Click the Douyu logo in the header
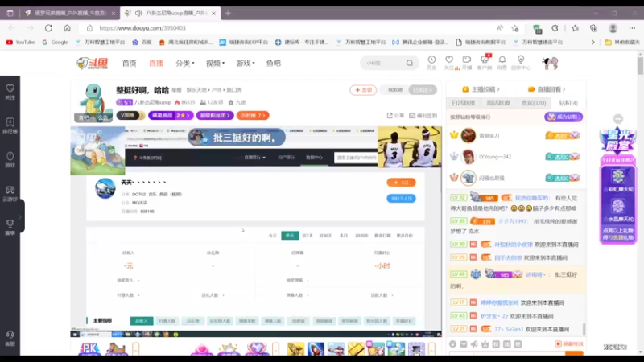 click(x=92, y=64)
